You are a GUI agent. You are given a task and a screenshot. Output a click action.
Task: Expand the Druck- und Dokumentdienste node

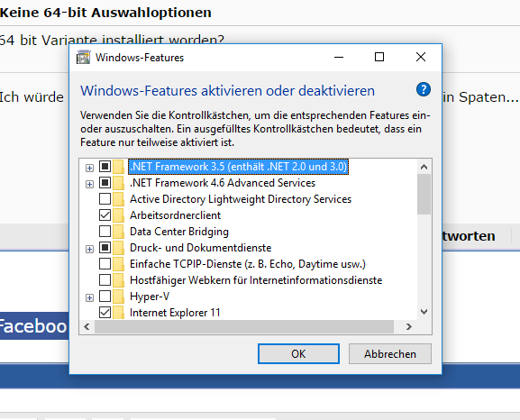coord(89,249)
